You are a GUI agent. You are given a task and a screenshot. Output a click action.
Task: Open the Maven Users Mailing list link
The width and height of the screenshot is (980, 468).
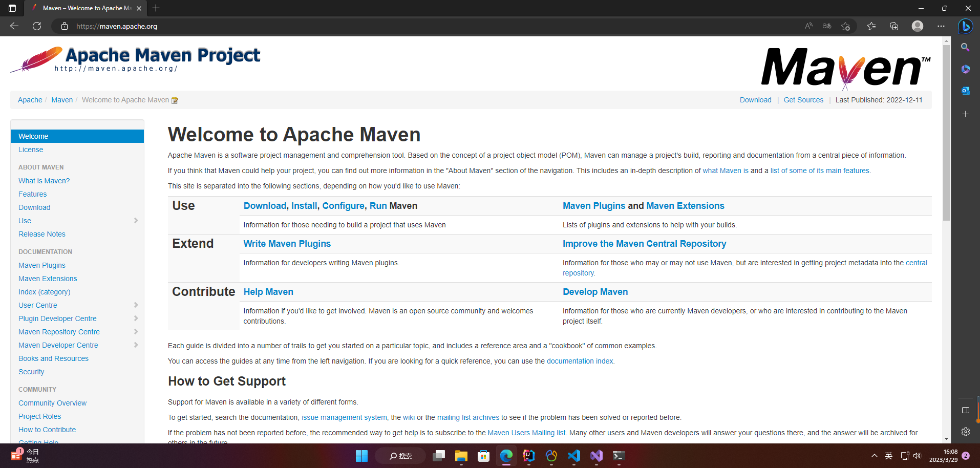tap(526, 433)
